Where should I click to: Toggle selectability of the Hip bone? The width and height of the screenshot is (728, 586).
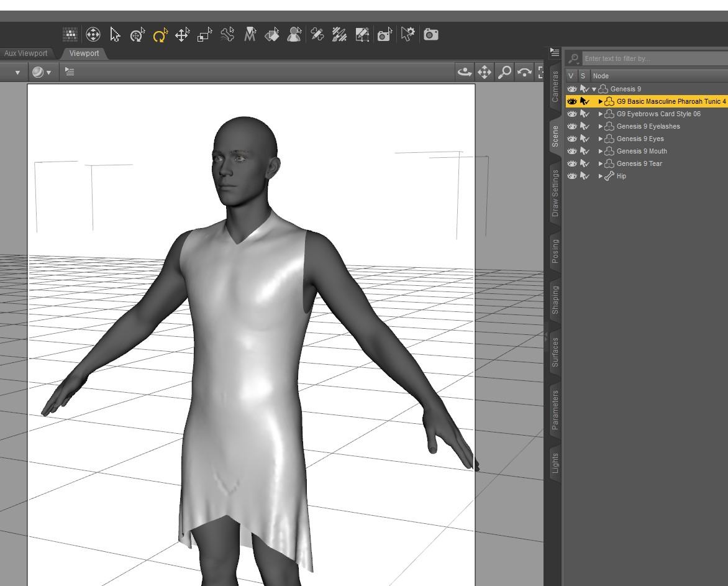[x=584, y=176]
